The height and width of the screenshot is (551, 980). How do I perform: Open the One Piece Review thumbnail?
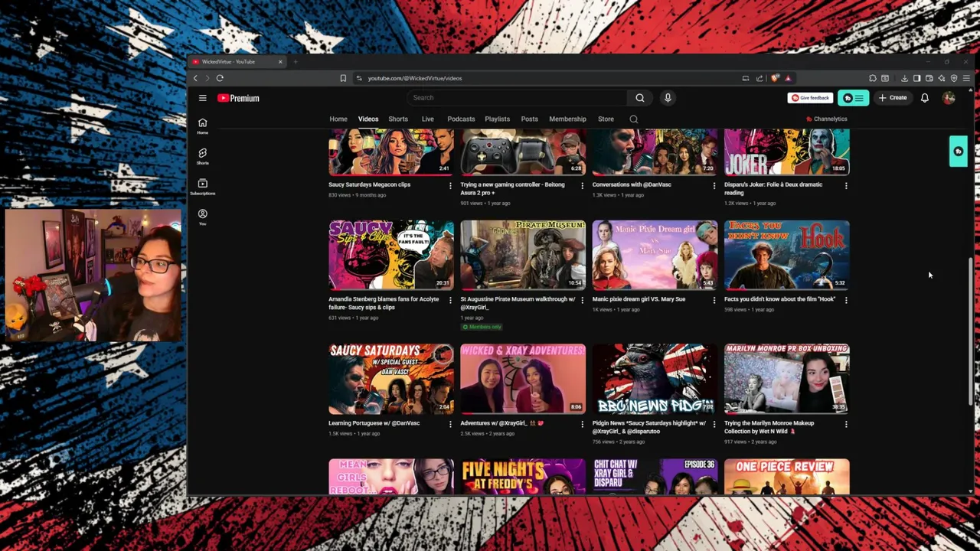click(787, 477)
